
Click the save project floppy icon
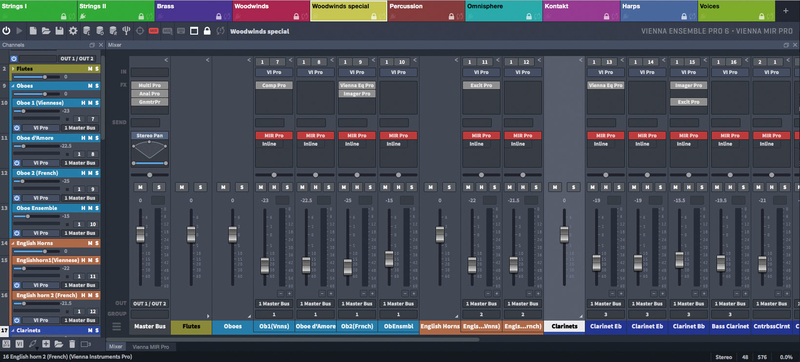pos(60,31)
